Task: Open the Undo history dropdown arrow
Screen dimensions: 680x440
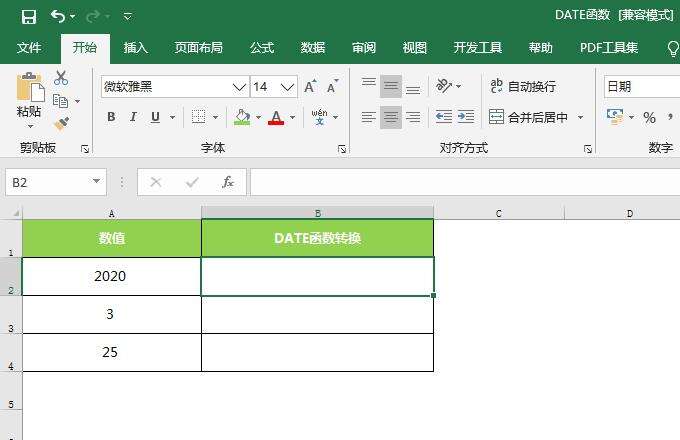Action: 72,17
